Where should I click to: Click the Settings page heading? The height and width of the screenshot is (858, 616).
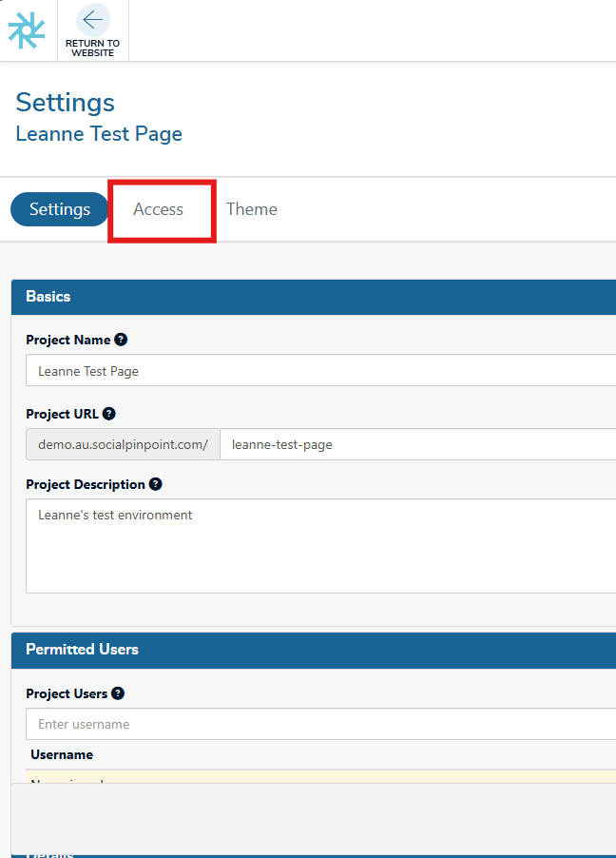[66, 103]
